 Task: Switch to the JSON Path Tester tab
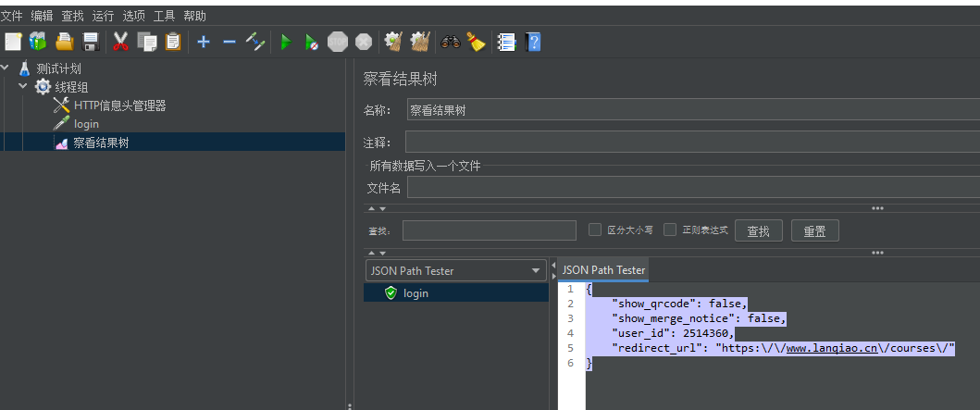pos(603,270)
